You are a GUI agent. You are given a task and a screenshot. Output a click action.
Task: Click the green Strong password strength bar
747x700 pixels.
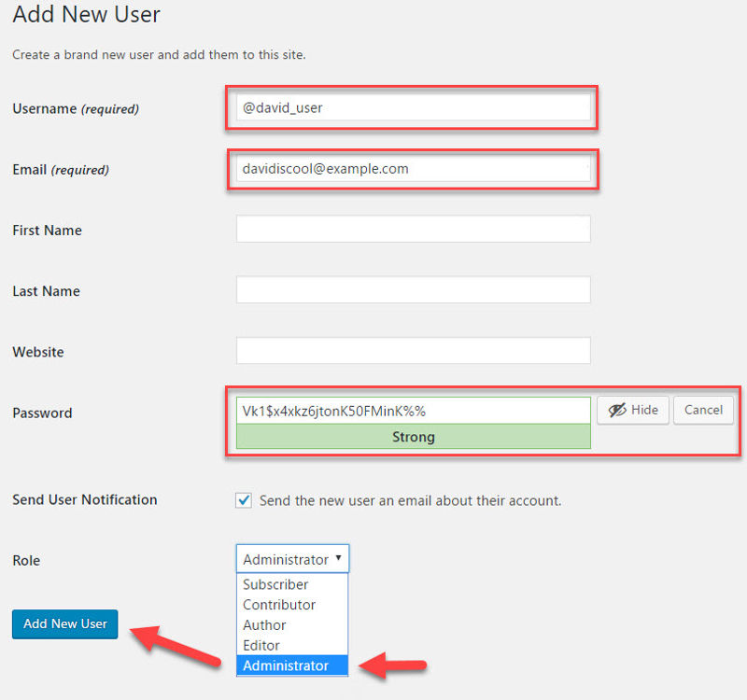tap(413, 437)
